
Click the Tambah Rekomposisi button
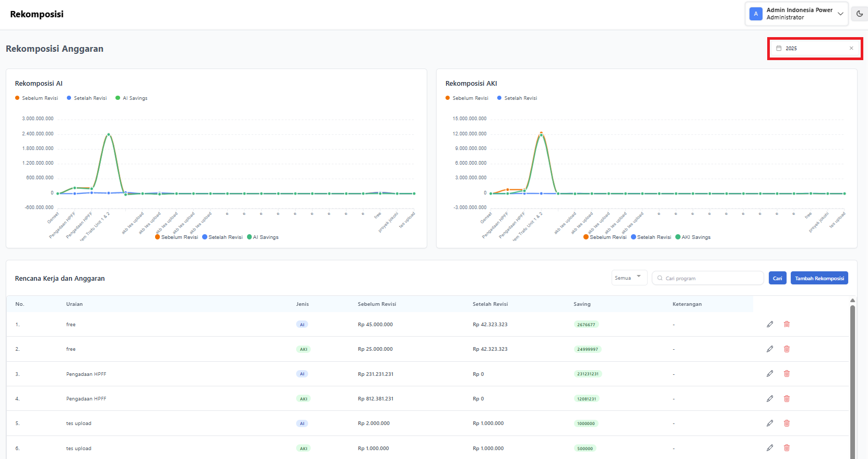click(x=819, y=278)
